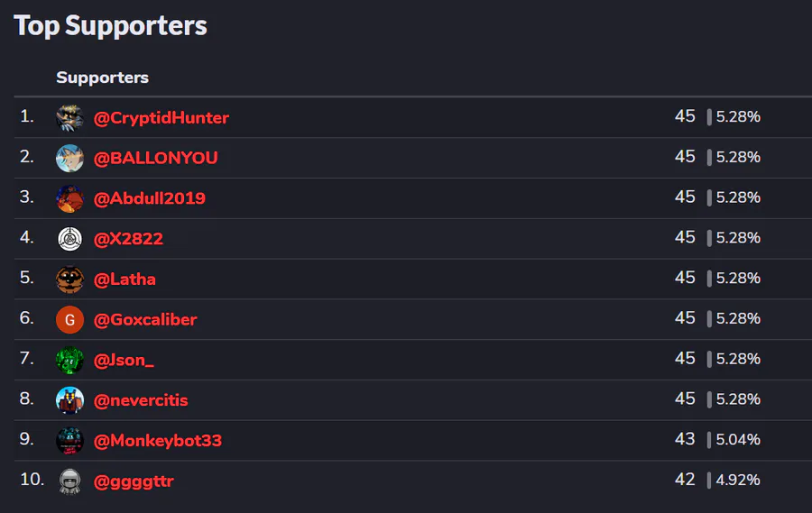Select the @Monkeybot33 avatar icon

pyautogui.click(x=69, y=441)
